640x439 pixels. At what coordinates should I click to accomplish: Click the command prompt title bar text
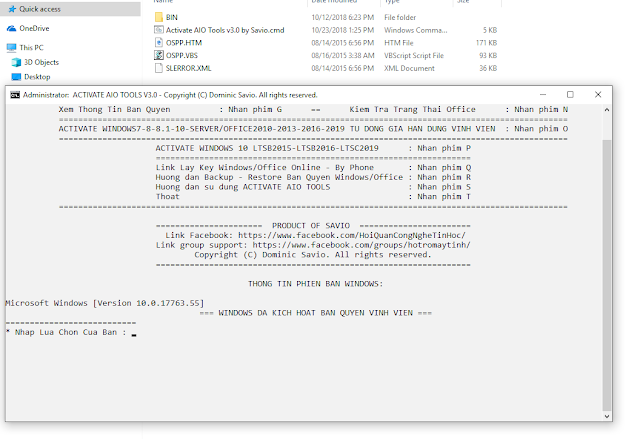click(170, 95)
